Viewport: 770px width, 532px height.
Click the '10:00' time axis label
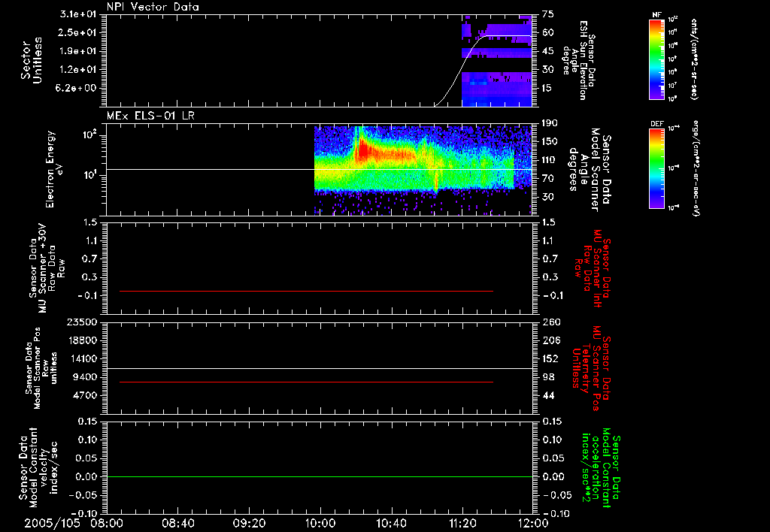click(320, 524)
